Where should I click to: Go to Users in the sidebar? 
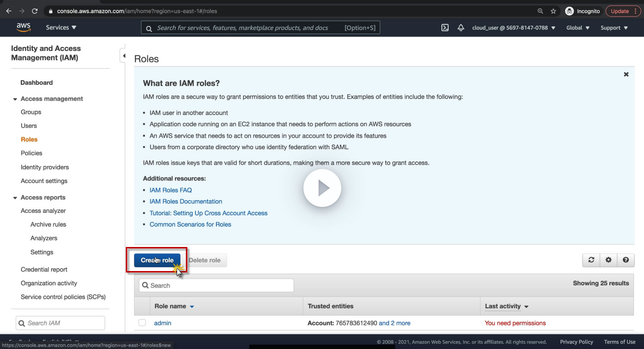pyautogui.click(x=29, y=126)
